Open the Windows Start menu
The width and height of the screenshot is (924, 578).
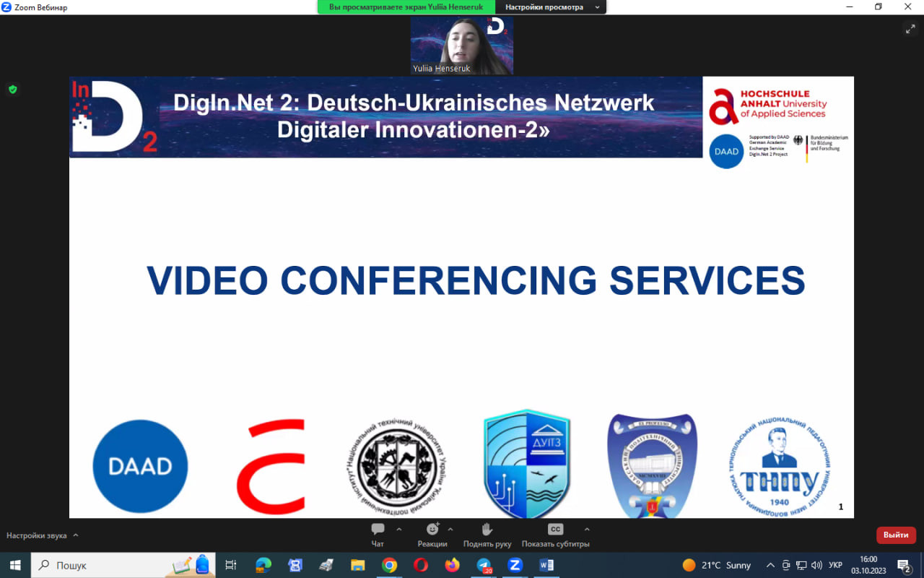click(15, 565)
